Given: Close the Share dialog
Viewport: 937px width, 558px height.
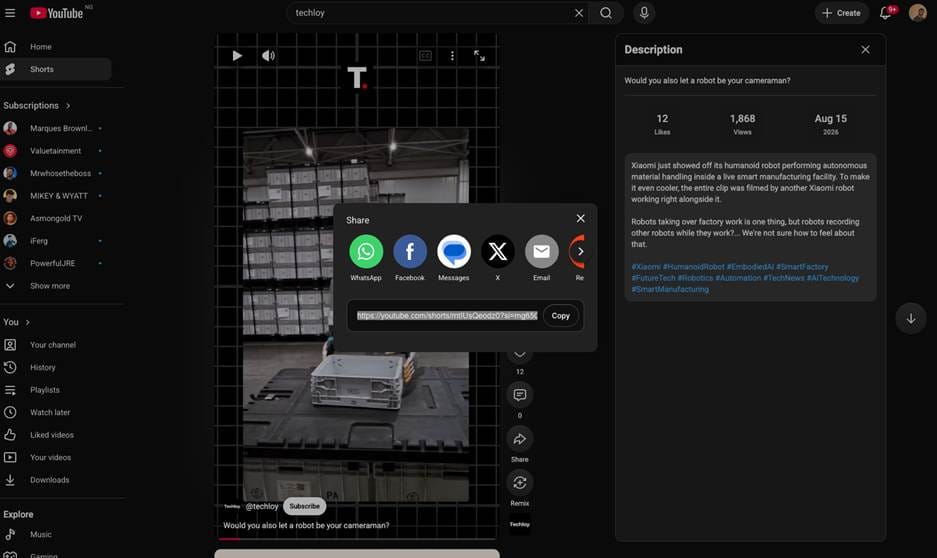Looking at the screenshot, I should tap(580, 219).
